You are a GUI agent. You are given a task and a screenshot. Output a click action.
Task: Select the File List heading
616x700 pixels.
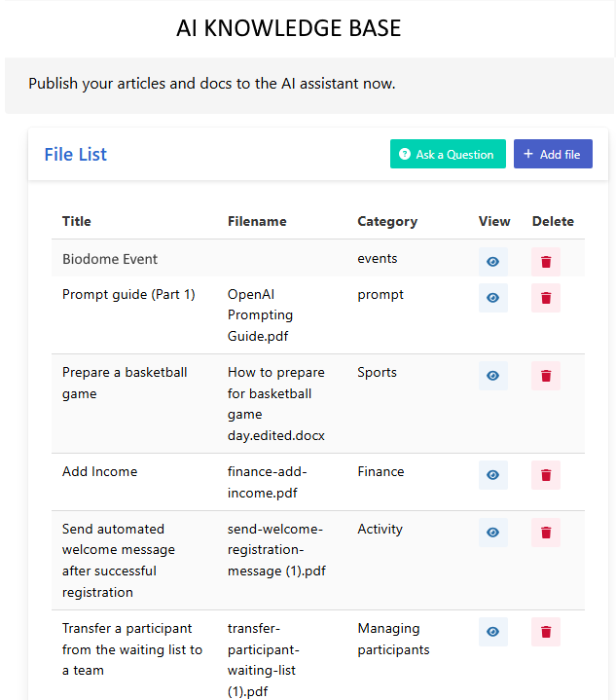click(x=76, y=155)
